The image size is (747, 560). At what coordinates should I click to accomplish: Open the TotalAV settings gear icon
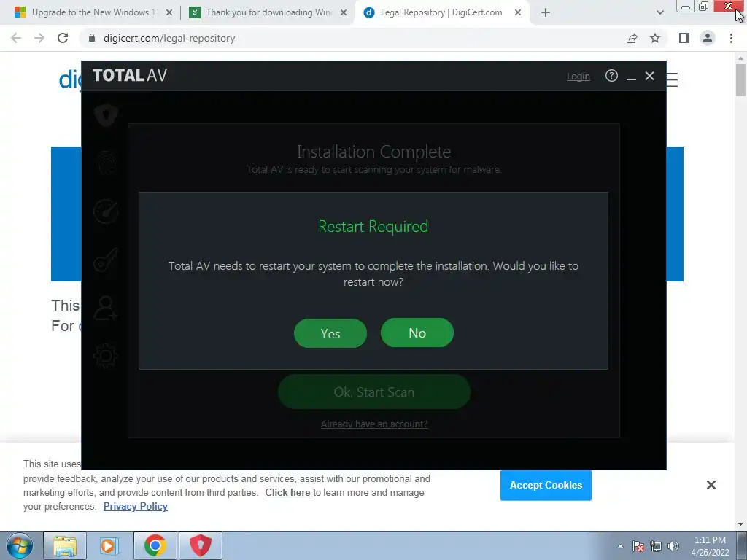pos(106,356)
